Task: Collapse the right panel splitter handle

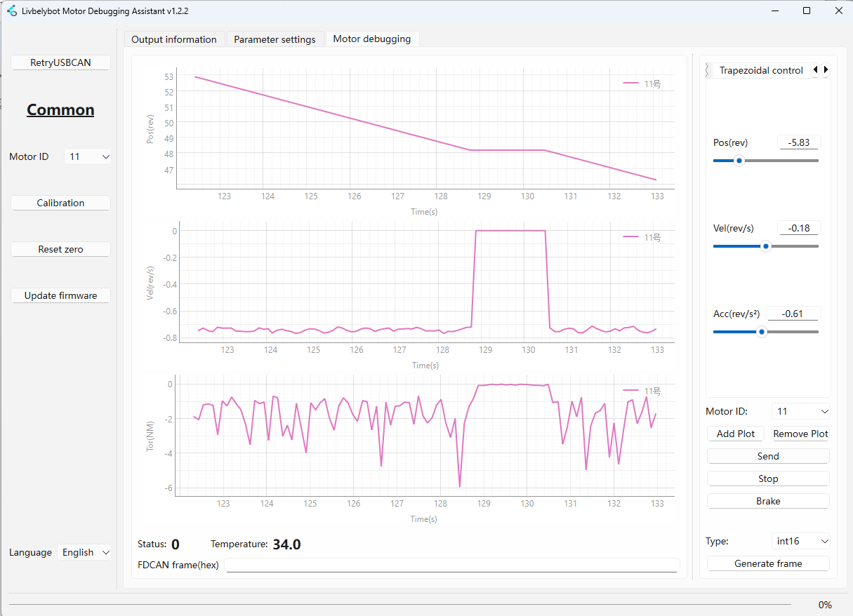Action: pos(707,70)
